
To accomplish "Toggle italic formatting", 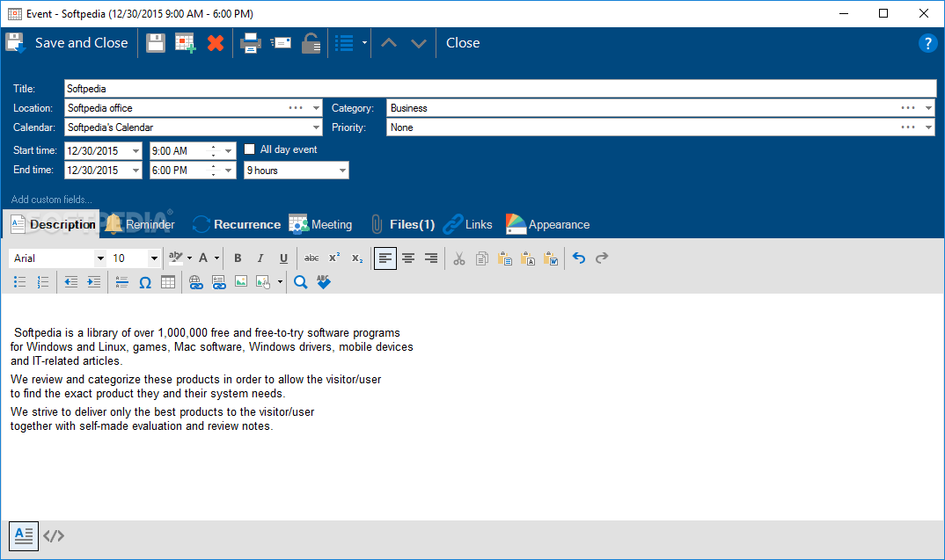I will click(260, 258).
